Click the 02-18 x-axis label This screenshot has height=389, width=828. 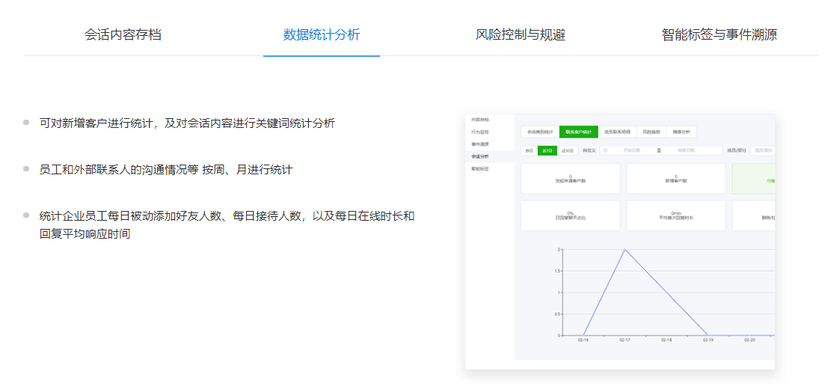pyautogui.click(x=666, y=340)
